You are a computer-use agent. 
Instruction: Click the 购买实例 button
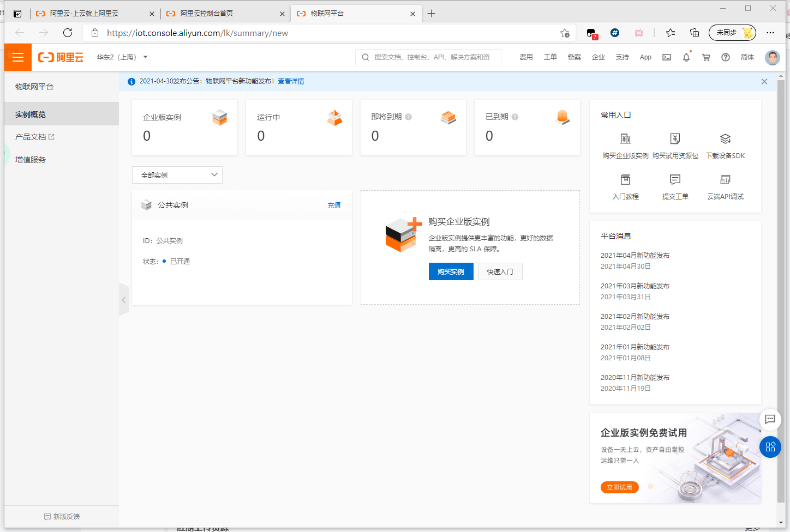click(451, 271)
